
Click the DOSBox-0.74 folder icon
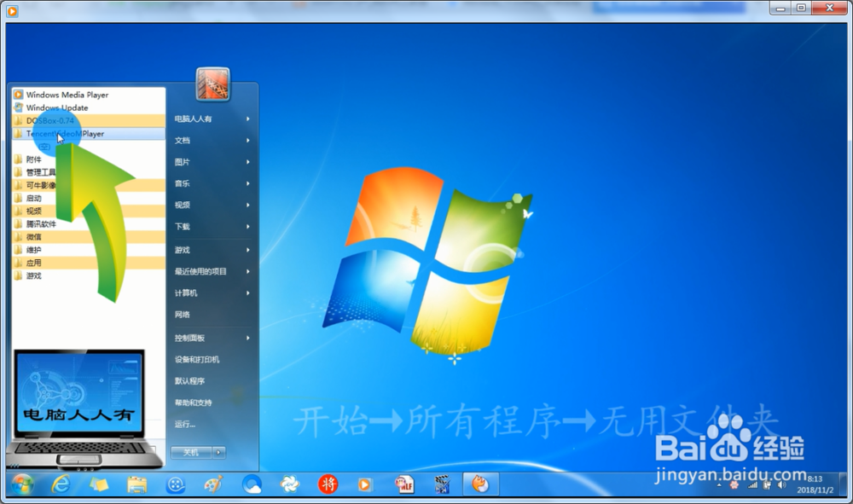tap(19, 121)
